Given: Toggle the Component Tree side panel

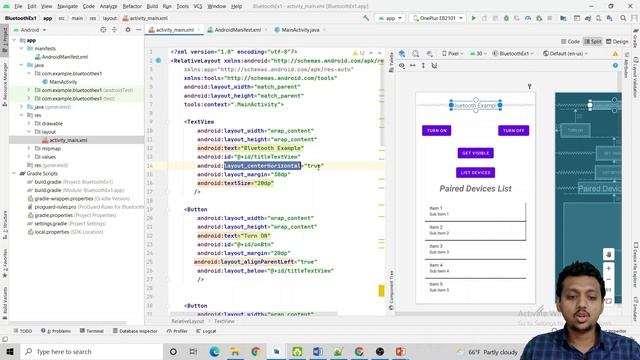Looking at the screenshot, I should 391,290.
